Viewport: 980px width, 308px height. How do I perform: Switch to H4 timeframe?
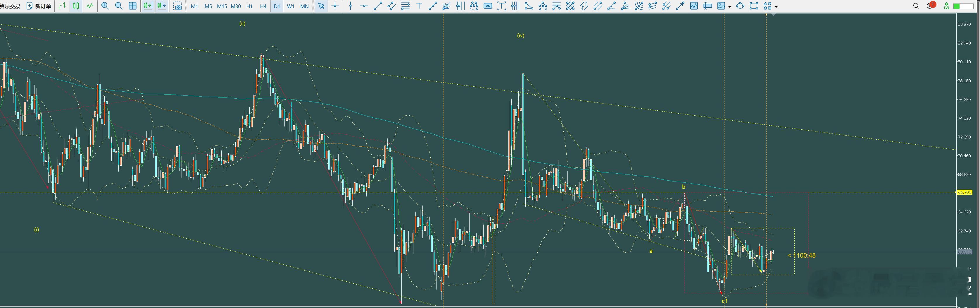click(263, 6)
